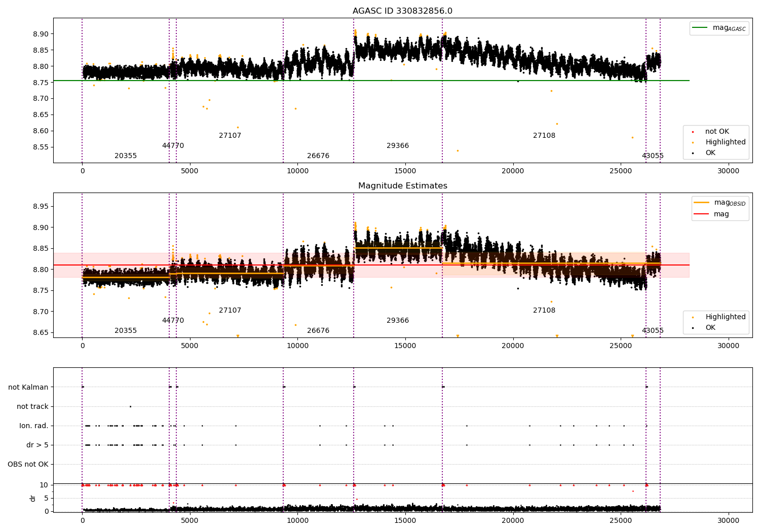Click obsid label 44770 in the Magnitude Estimates plot
The height and width of the screenshot is (532, 760).
(x=173, y=321)
